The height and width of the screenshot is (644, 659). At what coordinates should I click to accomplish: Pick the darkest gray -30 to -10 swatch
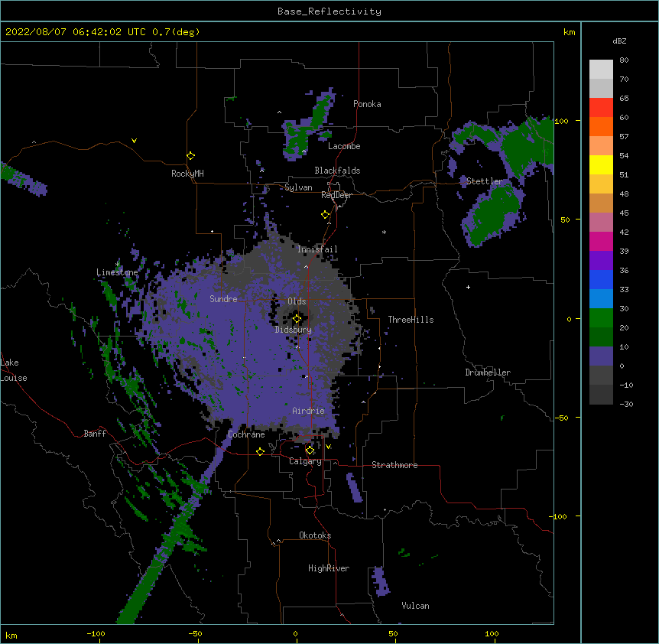601,395
